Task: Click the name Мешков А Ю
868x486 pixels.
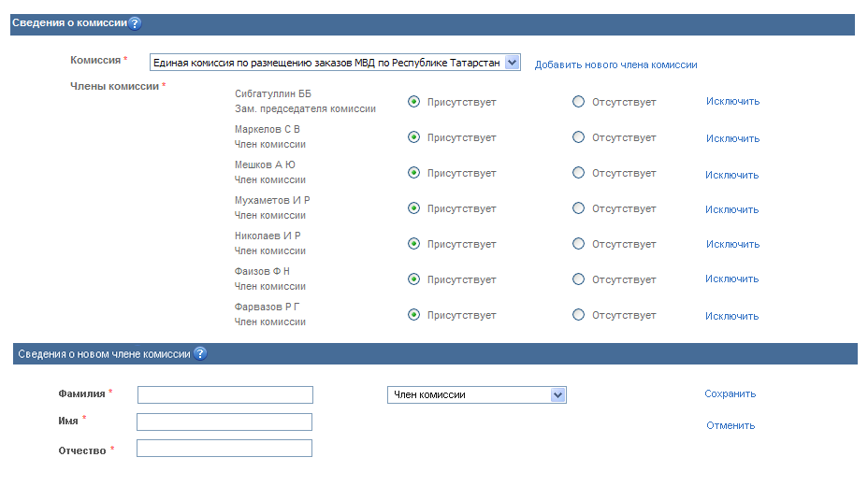Action: point(265,164)
